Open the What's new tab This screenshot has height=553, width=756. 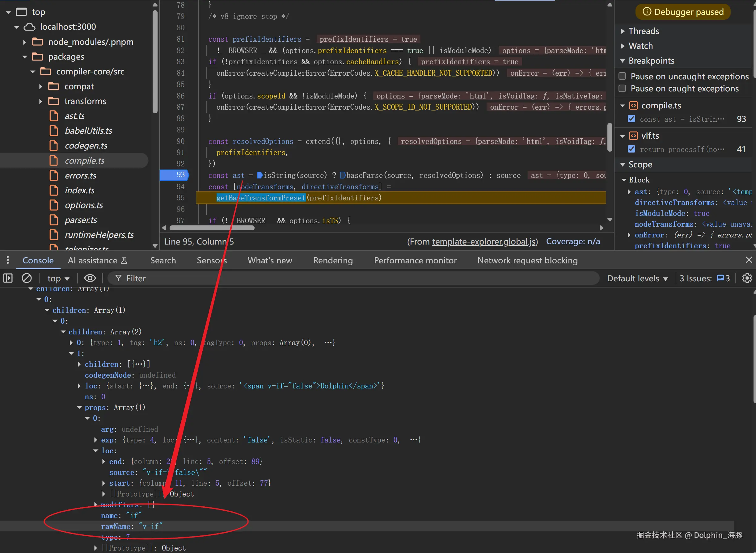270,260
